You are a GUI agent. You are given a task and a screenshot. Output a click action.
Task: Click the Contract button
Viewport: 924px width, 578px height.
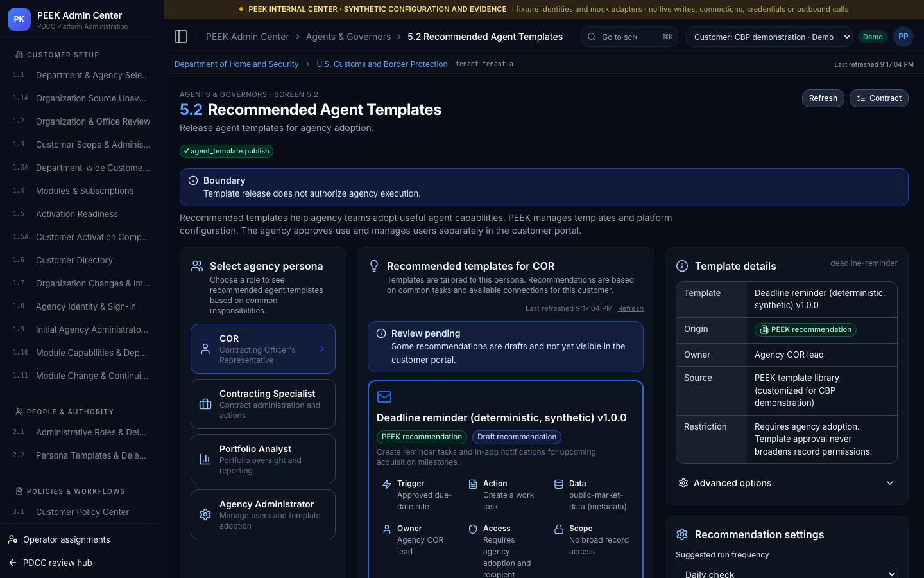[x=878, y=98]
